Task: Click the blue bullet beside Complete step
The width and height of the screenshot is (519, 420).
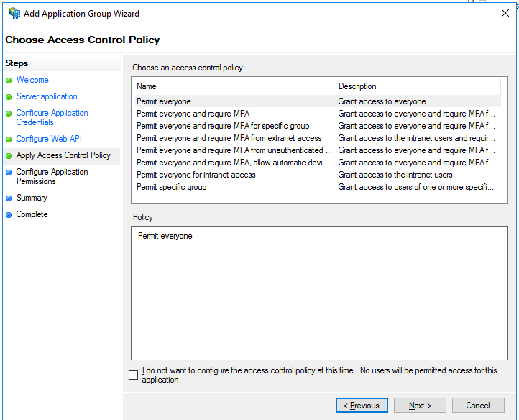Action: pyautogui.click(x=9, y=215)
